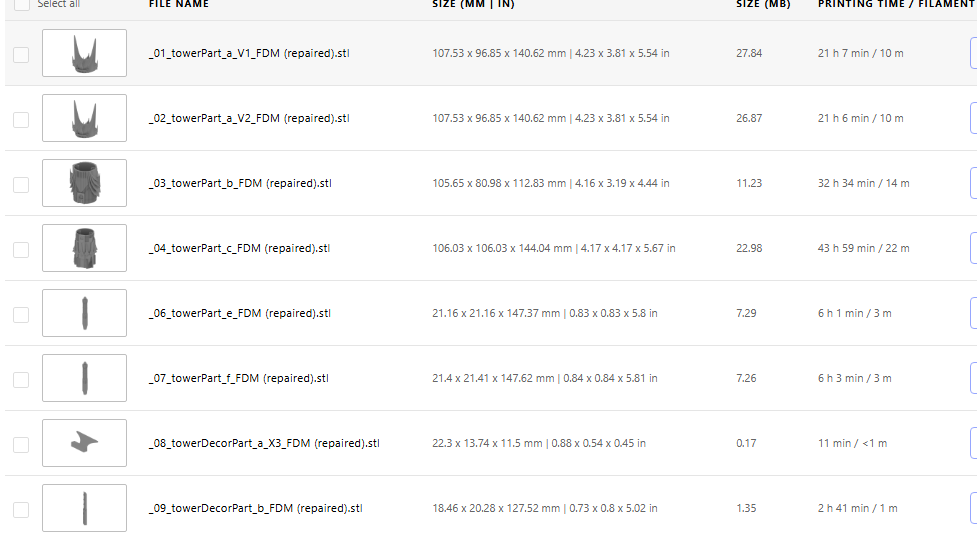Open the _09_towerDecorPart_b thumbnail
This screenshot has height=539, width=977.
click(x=84, y=508)
